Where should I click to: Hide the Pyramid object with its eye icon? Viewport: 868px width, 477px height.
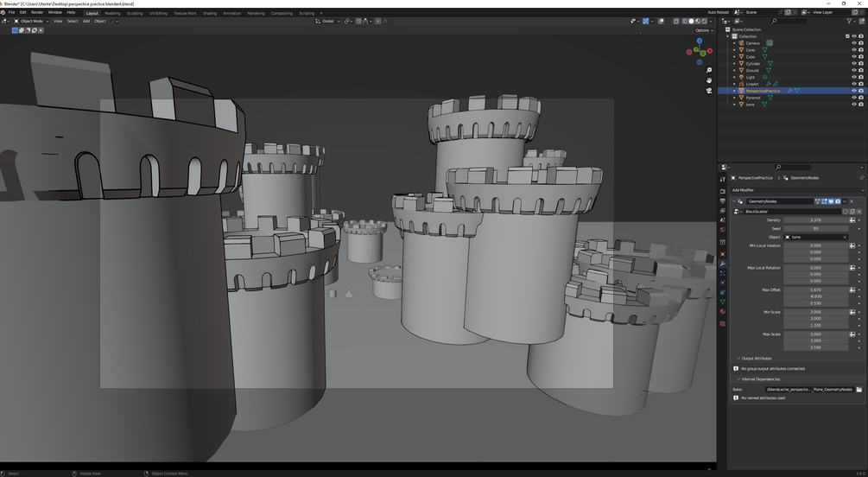(x=853, y=98)
